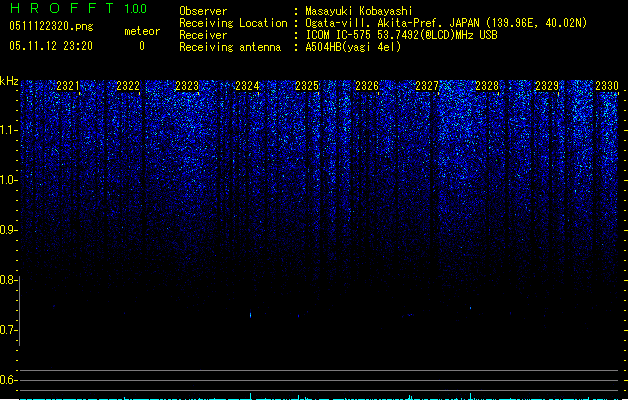Click the meteor count label
The width and height of the screenshot is (629, 400).
(x=142, y=31)
